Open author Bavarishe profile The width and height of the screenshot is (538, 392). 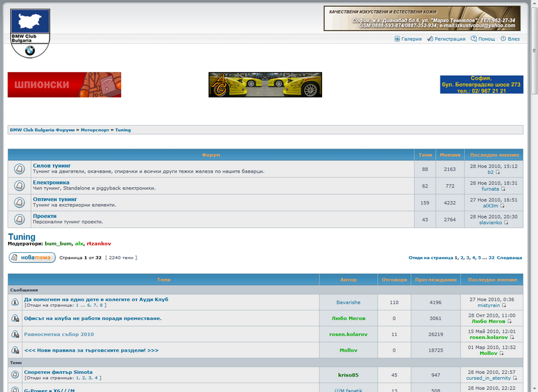tap(348, 303)
